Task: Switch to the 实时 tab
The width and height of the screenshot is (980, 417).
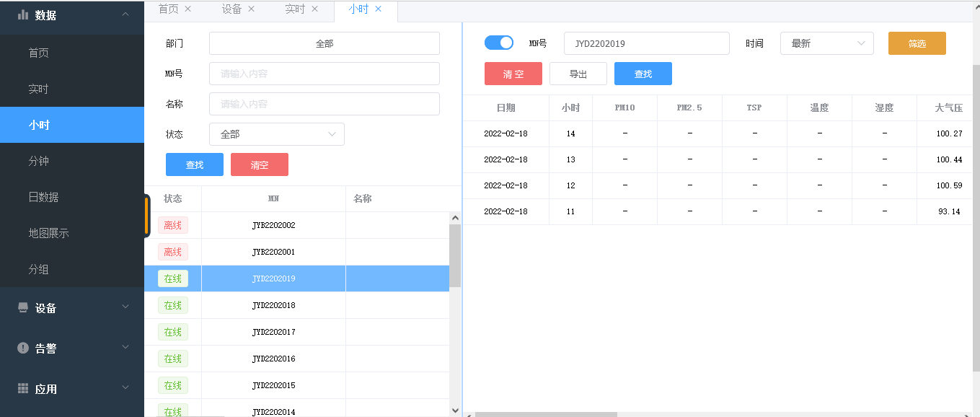Action: pyautogui.click(x=294, y=9)
